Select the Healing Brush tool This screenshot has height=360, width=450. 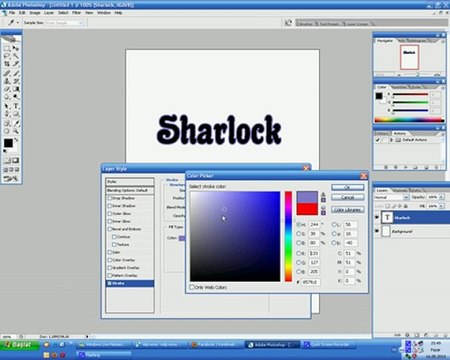7,73
